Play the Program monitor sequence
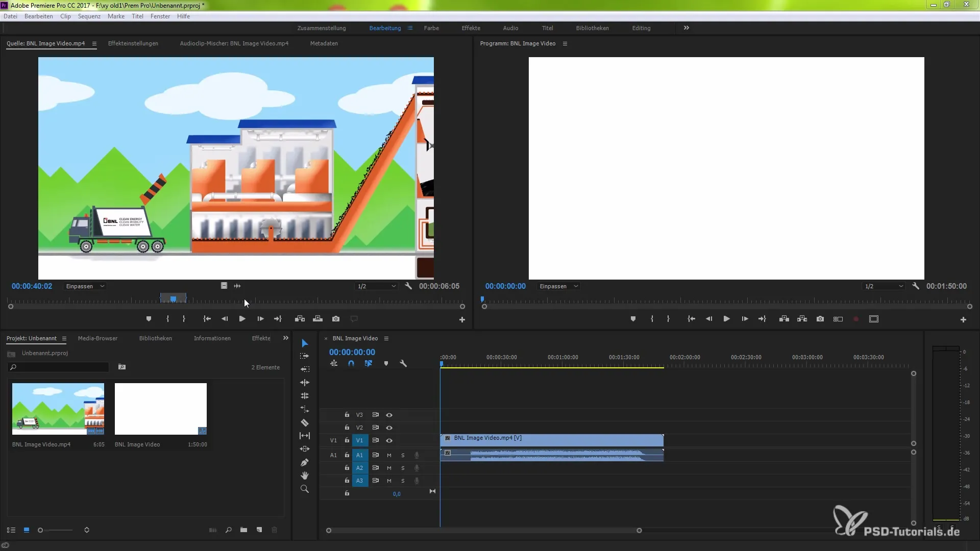The width and height of the screenshot is (980, 551). pos(727,319)
